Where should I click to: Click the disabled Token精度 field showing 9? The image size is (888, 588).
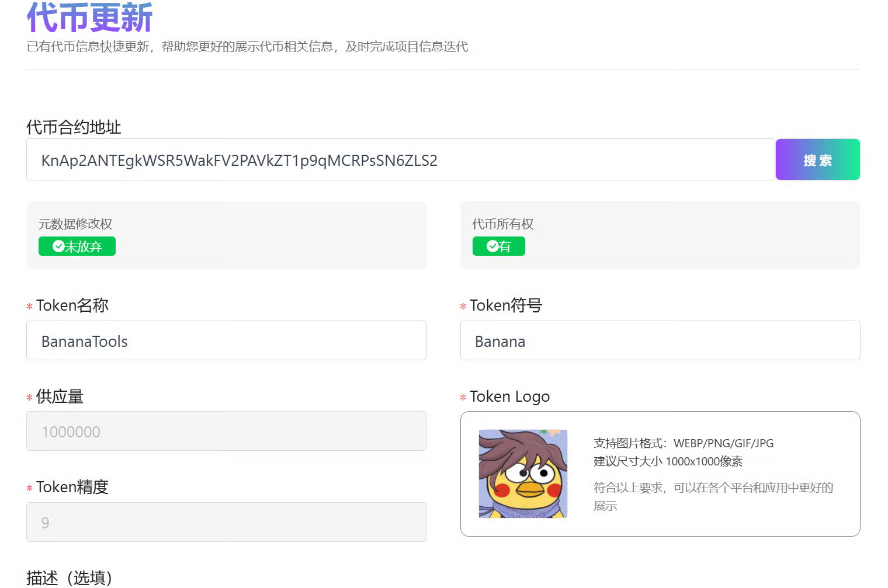tap(226, 522)
